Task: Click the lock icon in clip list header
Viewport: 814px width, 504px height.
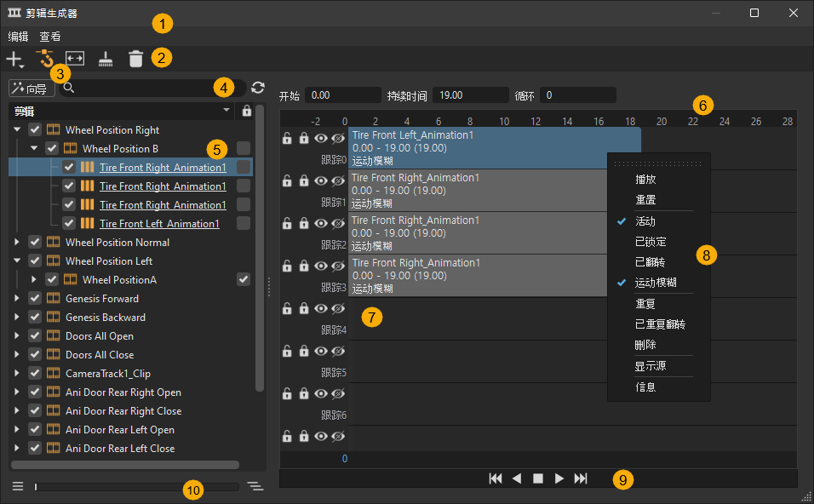Action: click(x=247, y=111)
